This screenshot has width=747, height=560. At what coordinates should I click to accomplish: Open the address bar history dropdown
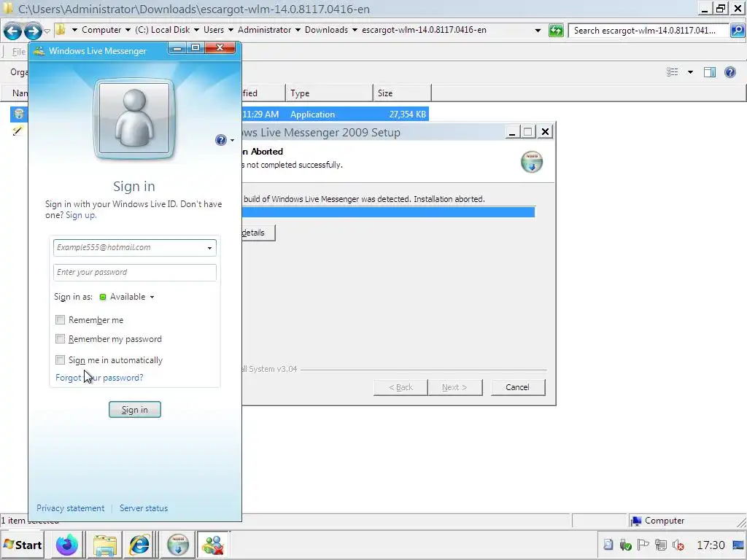coord(538,31)
